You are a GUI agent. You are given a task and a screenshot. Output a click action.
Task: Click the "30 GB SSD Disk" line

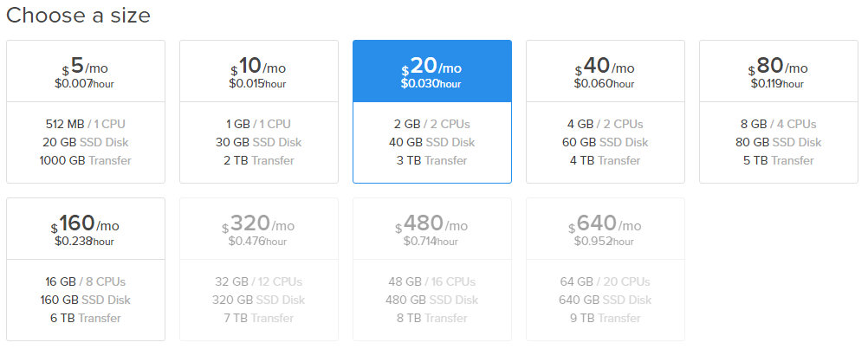pyautogui.click(x=258, y=142)
